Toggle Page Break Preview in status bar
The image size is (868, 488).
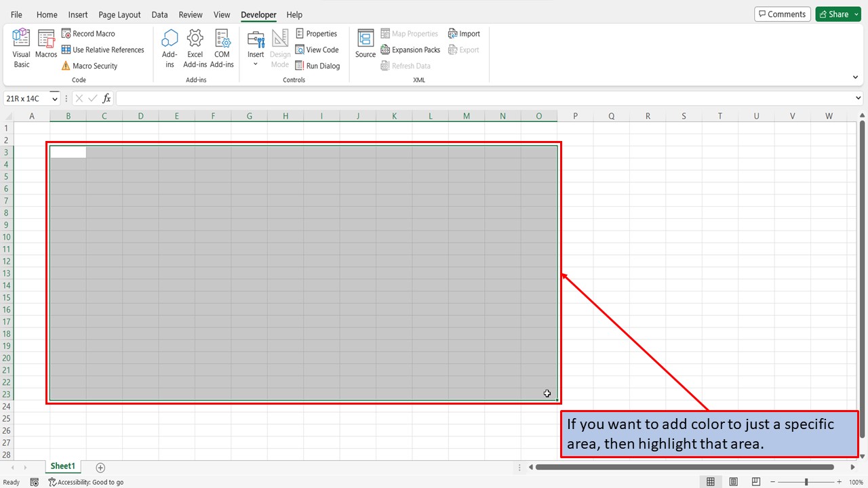click(x=755, y=481)
